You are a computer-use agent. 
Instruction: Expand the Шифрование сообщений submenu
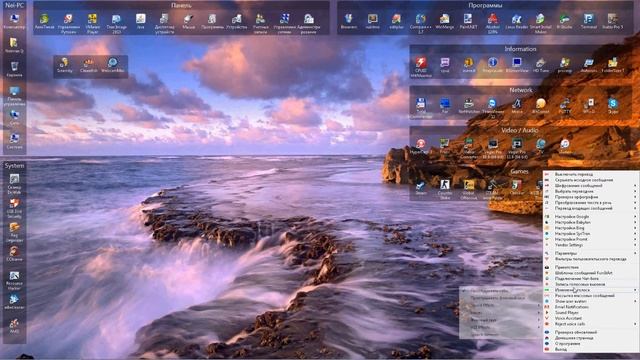(x=591, y=186)
